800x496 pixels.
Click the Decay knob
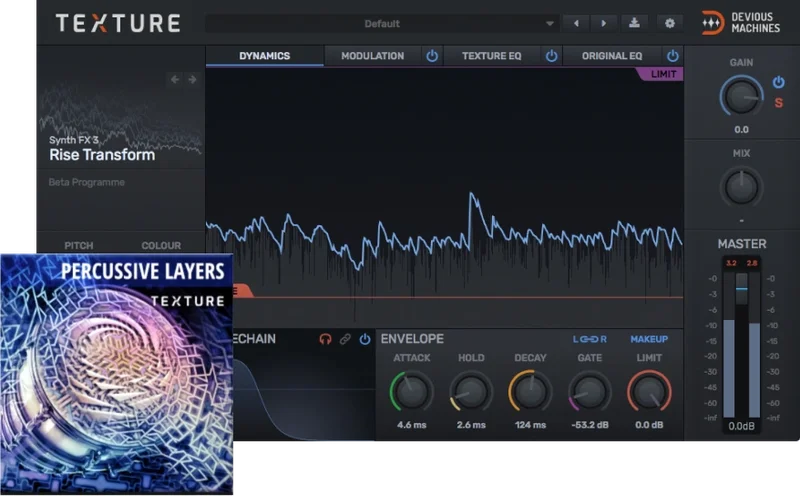click(x=530, y=392)
